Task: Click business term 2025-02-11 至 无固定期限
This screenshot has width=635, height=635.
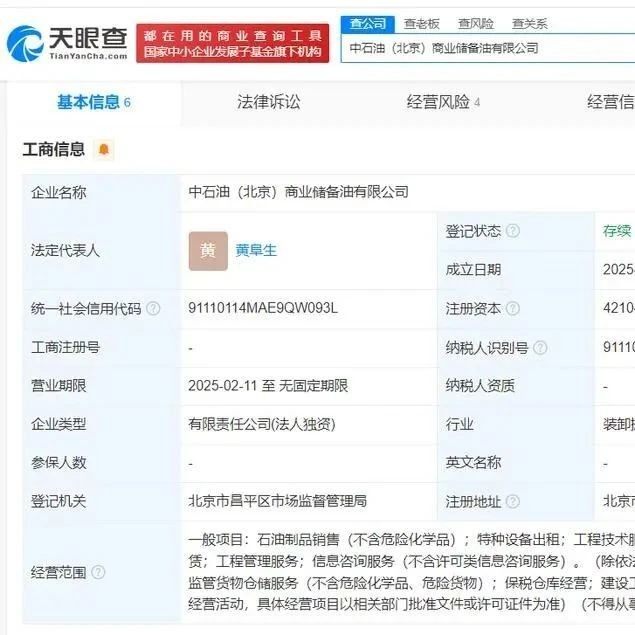Action: pos(268,386)
